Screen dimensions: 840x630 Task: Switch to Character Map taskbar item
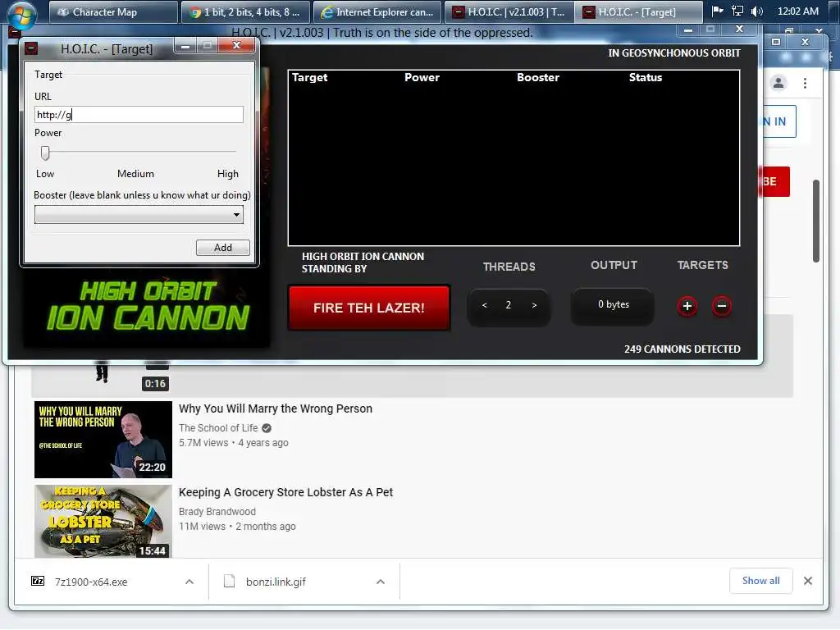[x=113, y=11]
